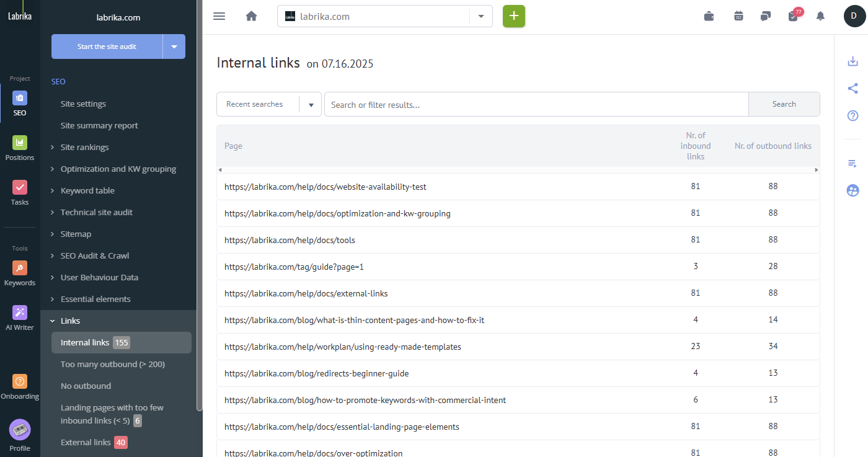The width and height of the screenshot is (868, 457).
Task: Click the table's left horizontal scroll arrow
Action: [219, 169]
